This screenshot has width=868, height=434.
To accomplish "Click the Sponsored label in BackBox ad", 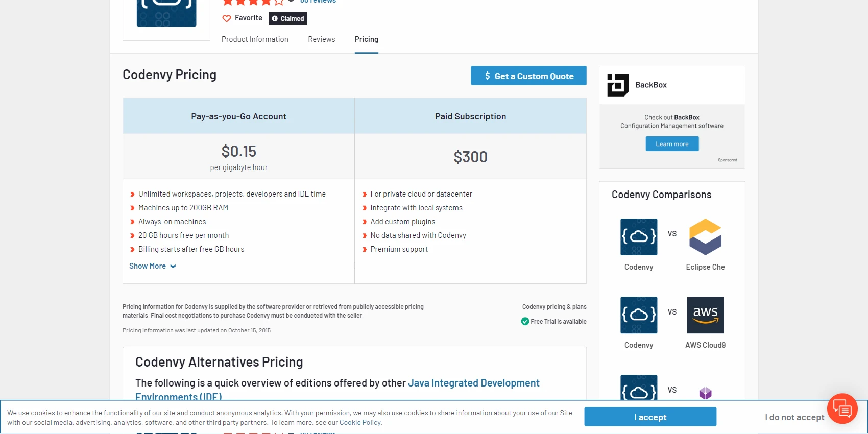I will coord(728,160).
